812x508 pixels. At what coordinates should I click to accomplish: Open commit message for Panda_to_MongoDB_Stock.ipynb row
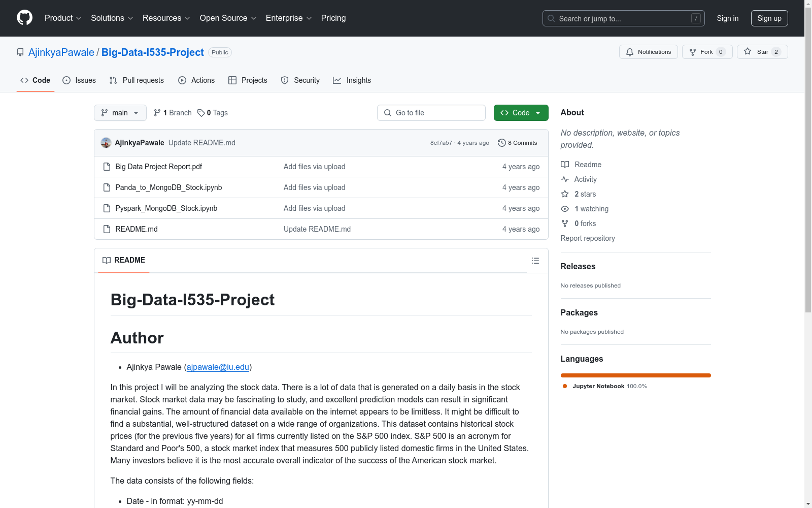pyautogui.click(x=314, y=187)
